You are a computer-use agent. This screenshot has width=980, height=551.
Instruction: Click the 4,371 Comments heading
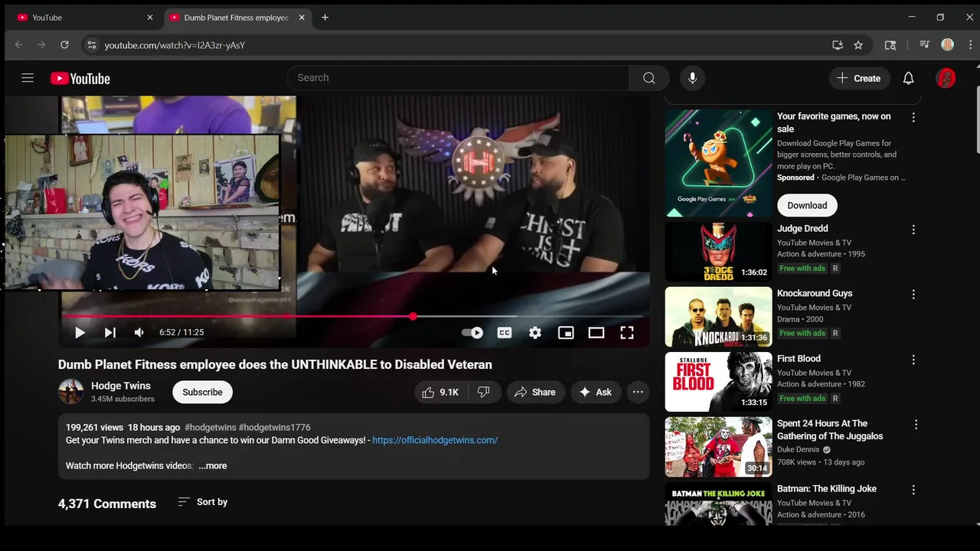(107, 504)
